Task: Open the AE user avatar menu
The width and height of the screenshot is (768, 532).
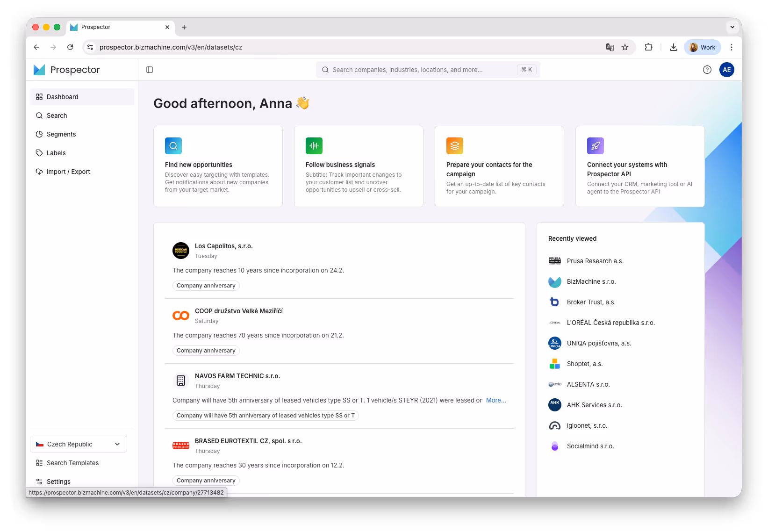Action: pos(727,70)
